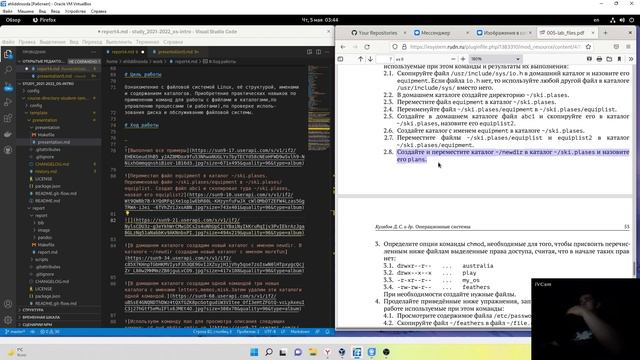Open Windows taskbar search
Viewport: 640px width, 360px height.
point(269,352)
